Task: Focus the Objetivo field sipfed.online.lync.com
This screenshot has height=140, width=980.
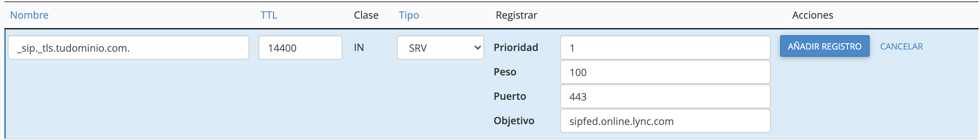Action: click(x=665, y=121)
